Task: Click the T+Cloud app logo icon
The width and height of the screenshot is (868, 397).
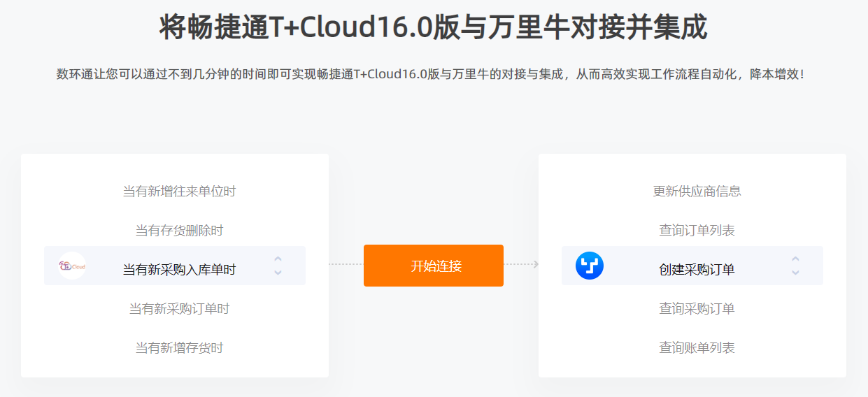Action: click(72, 266)
